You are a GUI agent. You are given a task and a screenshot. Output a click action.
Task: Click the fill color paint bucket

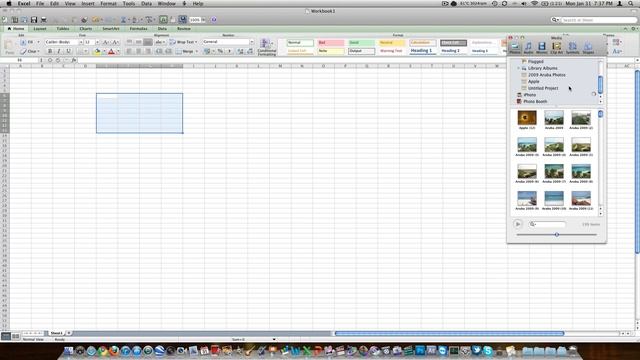point(97,51)
